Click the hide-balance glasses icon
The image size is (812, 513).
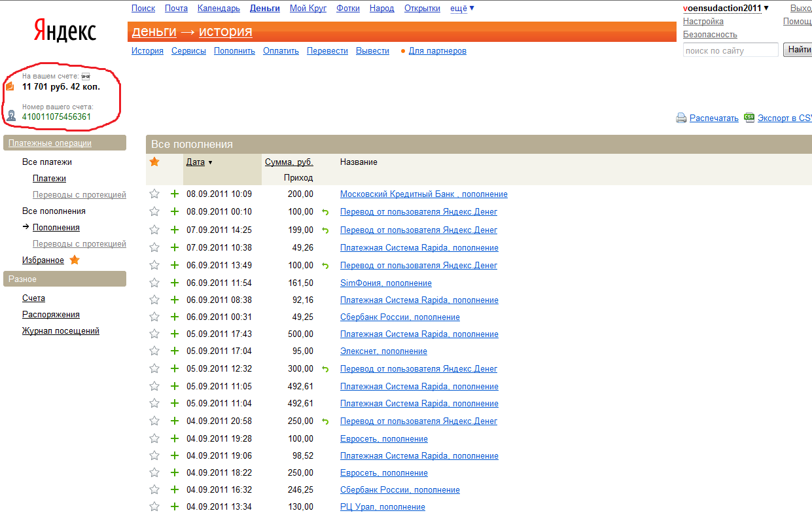[x=85, y=77]
